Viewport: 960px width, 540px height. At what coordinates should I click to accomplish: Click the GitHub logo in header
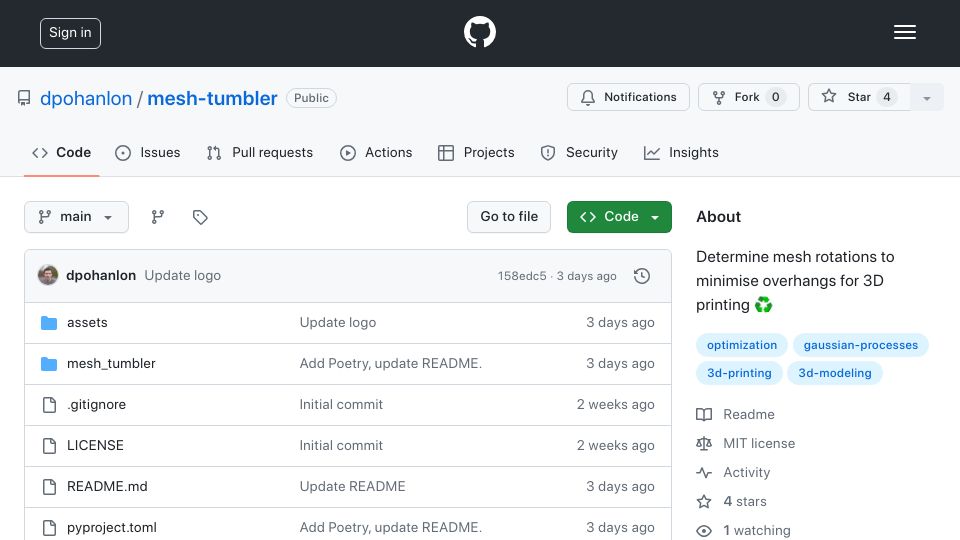pos(479,32)
